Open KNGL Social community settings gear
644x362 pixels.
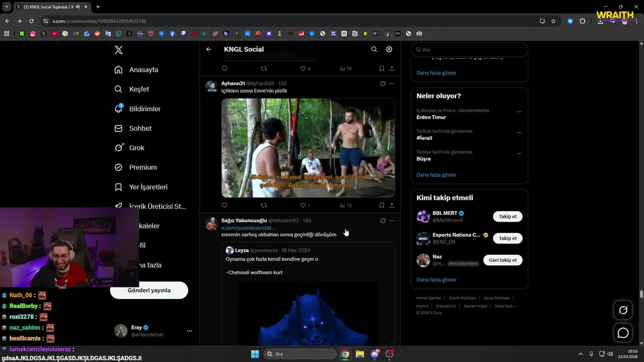[389, 49]
